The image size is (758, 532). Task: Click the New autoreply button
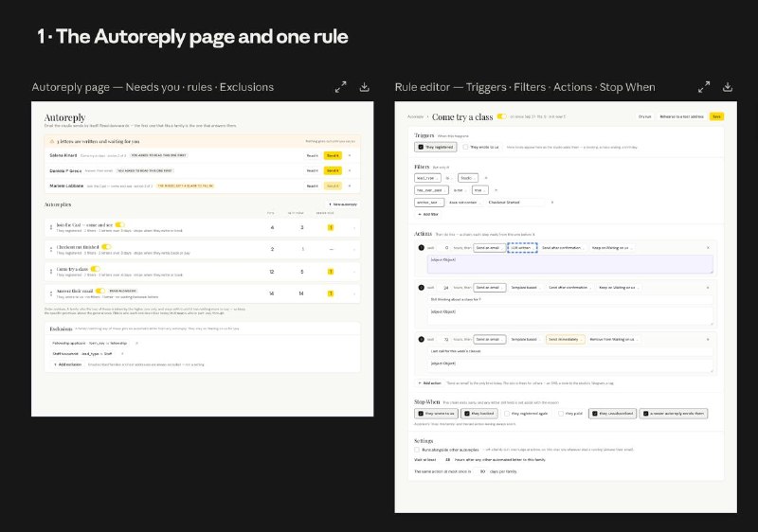point(343,204)
